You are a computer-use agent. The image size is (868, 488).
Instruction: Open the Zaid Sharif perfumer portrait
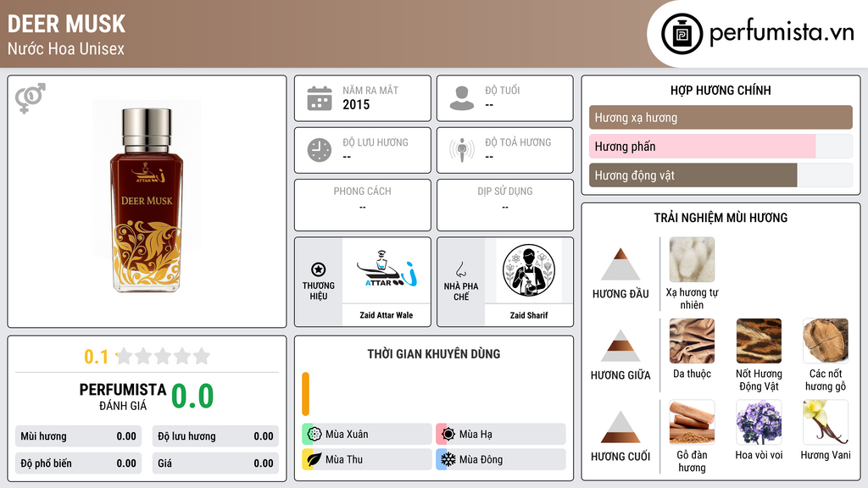(529, 270)
